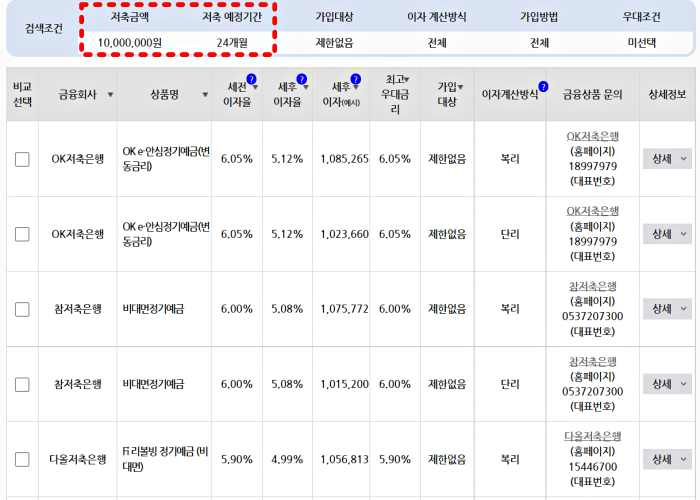Select 4.99% after-tax rate cell

[287, 459]
